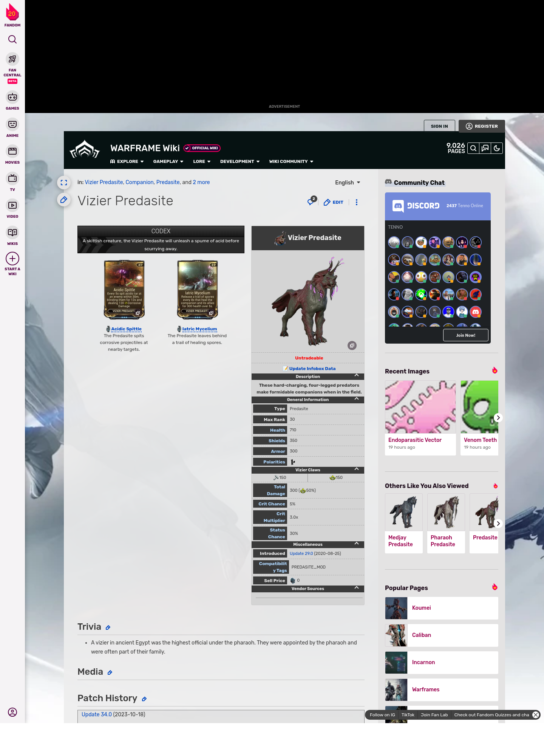This screenshot has height=756, width=544.
Task: Click the Acidic Spittle mod card image
Action: 124,290
